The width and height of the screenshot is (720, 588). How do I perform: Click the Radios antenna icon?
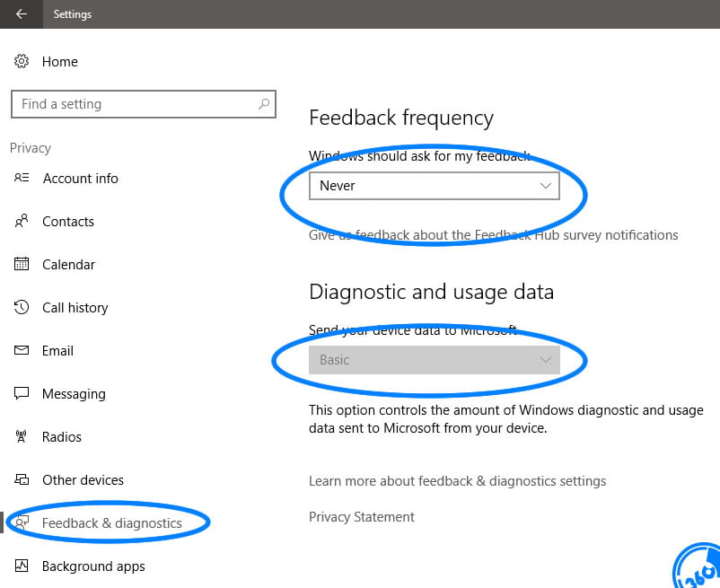pos(22,436)
